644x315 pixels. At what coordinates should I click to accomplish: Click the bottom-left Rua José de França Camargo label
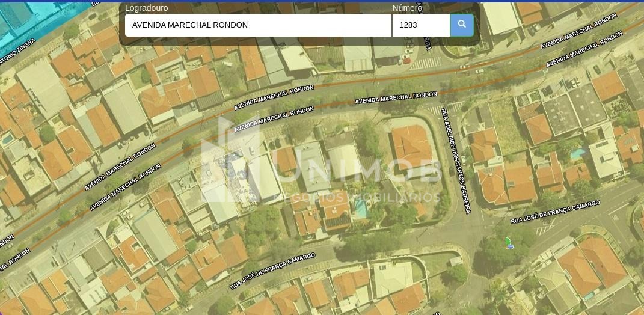tap(272, 271)
